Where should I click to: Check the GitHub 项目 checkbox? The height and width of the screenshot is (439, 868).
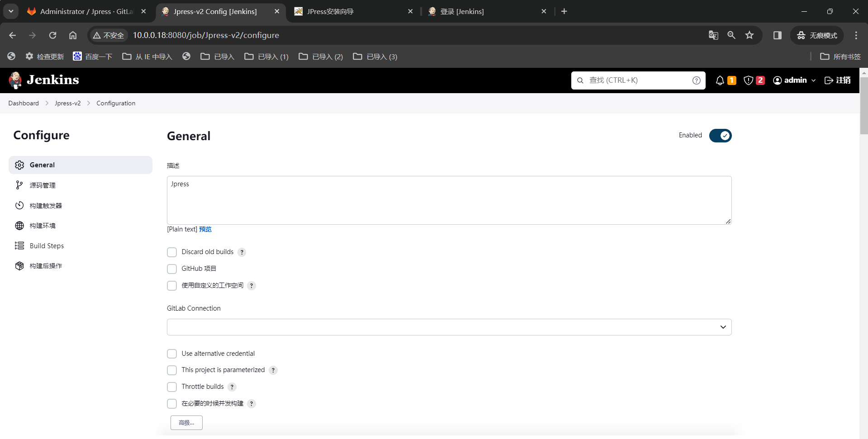click(x=172, y=269)
